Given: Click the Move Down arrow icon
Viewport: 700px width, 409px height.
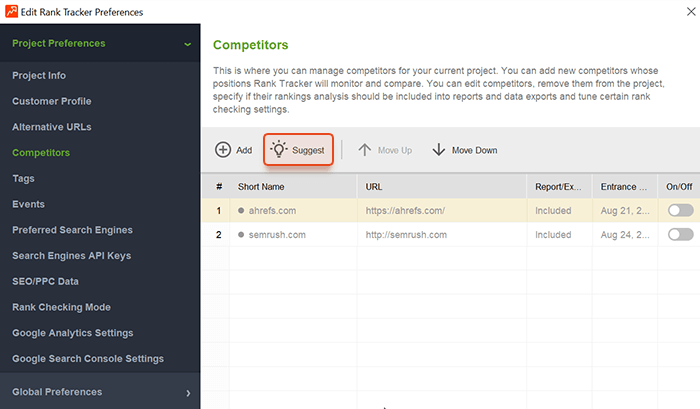Looking at the screenshot, I should [439, 150].
